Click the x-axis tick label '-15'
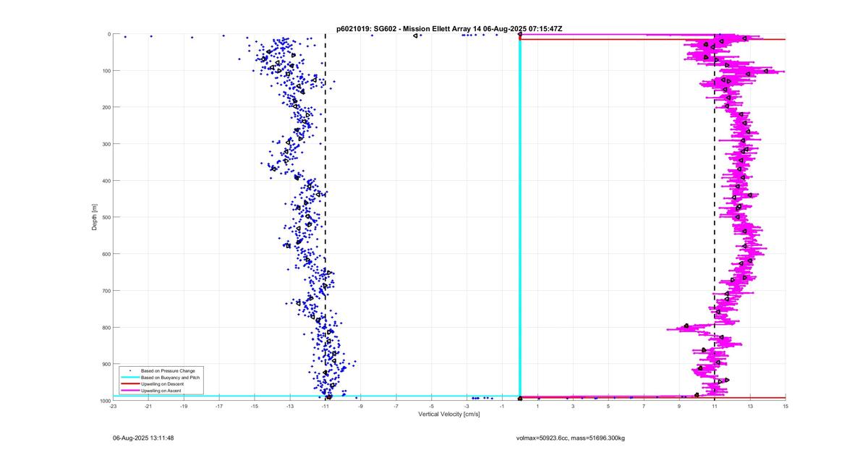868x450 pixels. [255, 406]
